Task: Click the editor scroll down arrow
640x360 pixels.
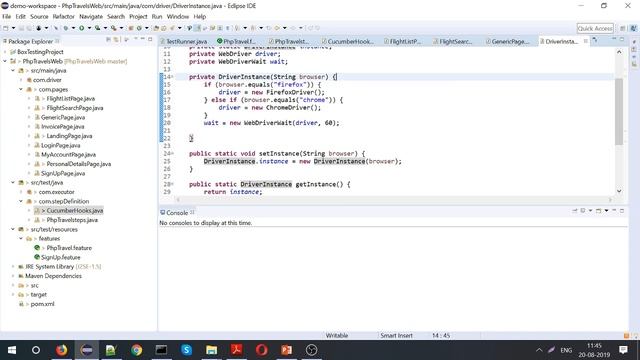Action: pos(619,191)
